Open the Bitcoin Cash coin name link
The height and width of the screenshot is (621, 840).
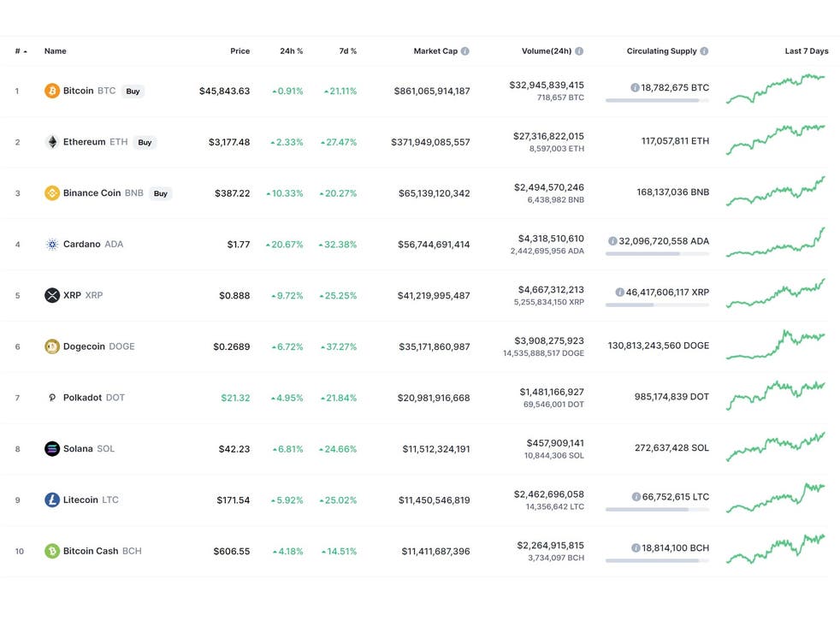point(91,551)
